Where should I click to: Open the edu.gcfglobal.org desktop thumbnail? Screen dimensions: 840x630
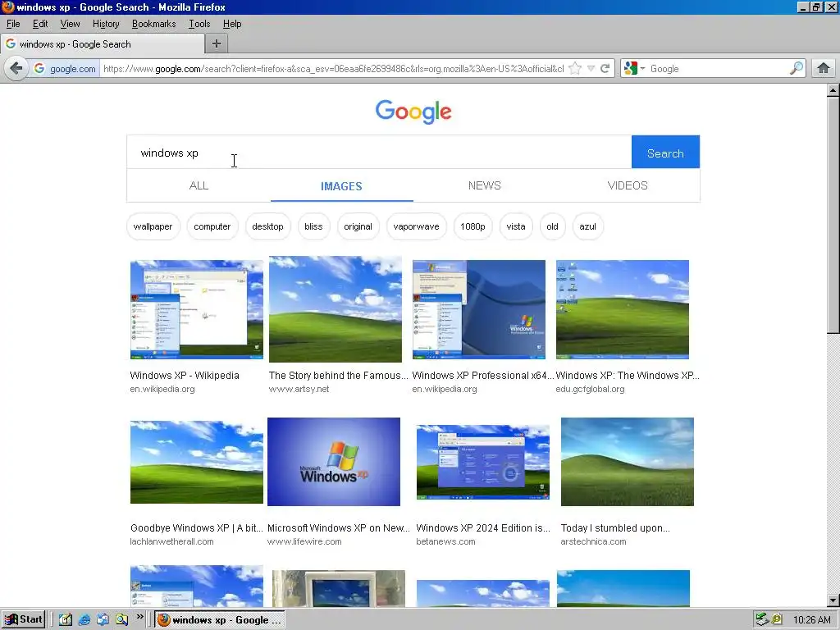click(623, 309)
